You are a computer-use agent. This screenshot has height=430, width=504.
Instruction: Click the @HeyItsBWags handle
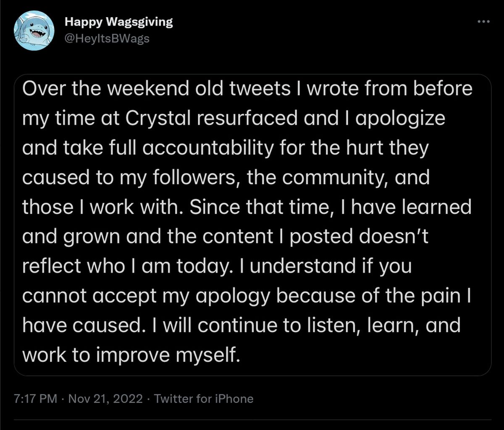click(107, 39)
